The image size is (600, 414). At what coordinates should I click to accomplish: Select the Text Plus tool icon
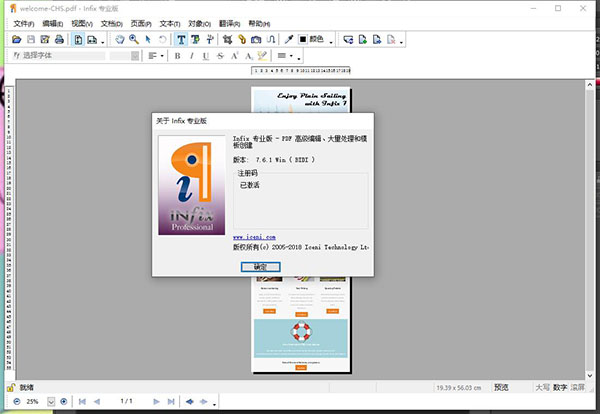pos(195,39)
